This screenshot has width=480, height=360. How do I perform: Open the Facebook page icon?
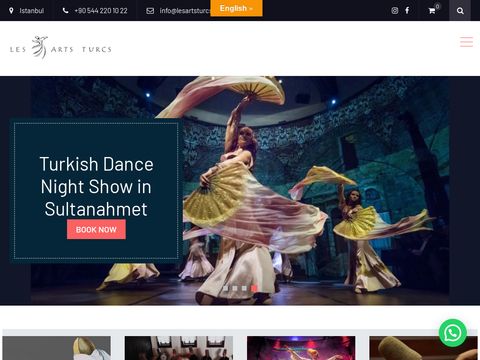[x=407, y=11]
